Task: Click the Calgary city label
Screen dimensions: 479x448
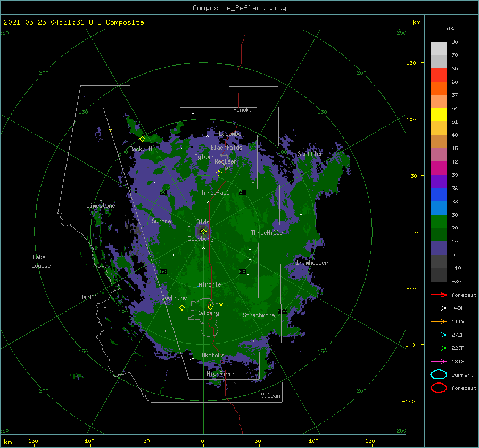Action: click(x=208, y=313)
